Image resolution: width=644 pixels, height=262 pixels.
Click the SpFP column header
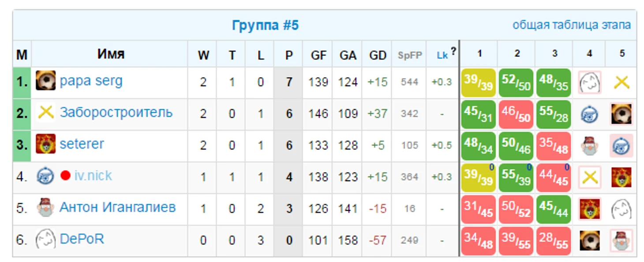410,55
